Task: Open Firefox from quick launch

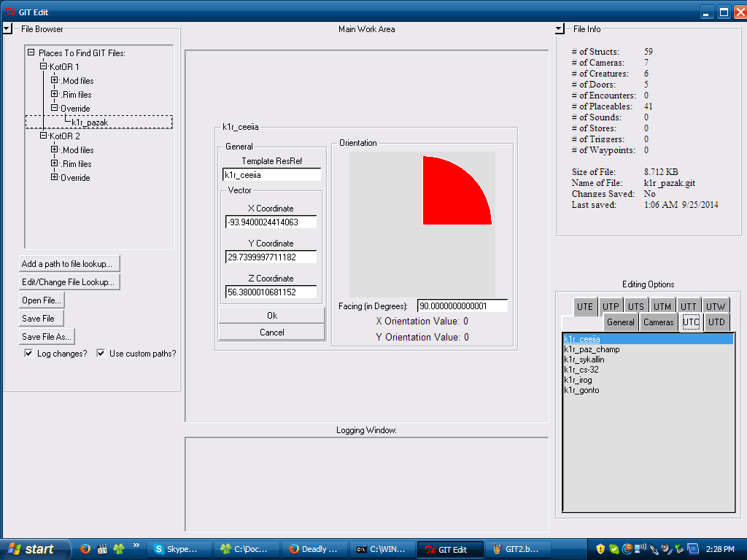Action: point(85,549)
